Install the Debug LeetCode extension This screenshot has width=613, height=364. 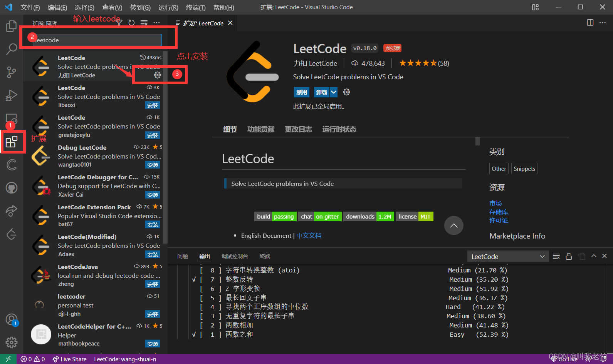tap(153, 165)
